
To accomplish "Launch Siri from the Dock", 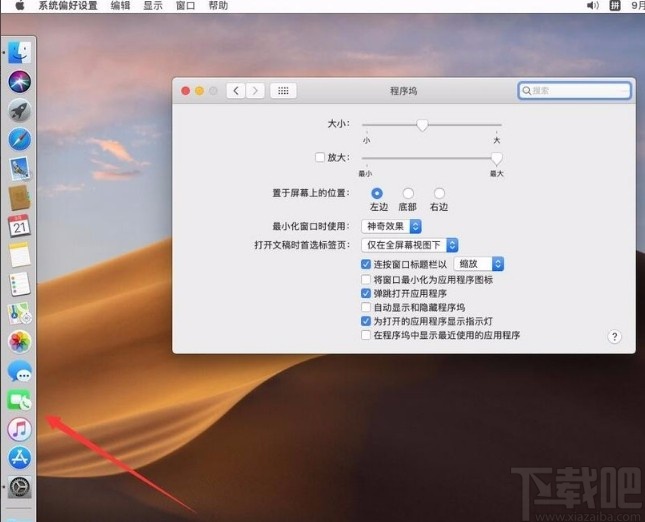I will (19, 81).
